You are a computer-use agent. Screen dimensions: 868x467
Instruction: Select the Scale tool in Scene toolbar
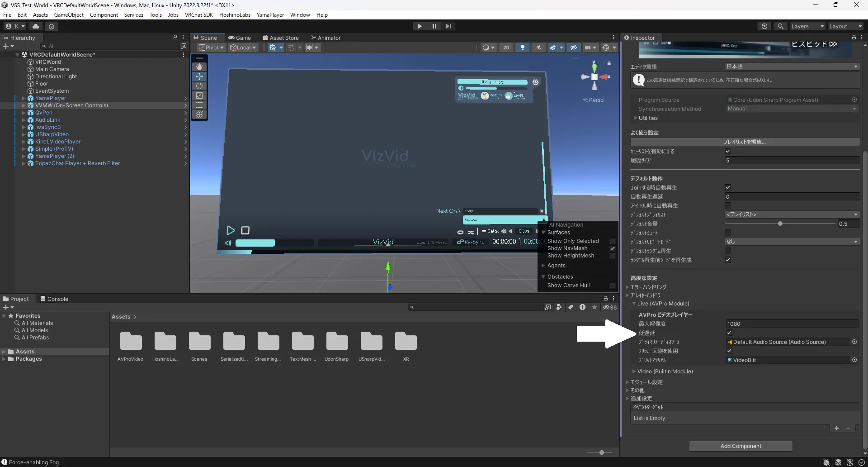(x=199, y=95)
